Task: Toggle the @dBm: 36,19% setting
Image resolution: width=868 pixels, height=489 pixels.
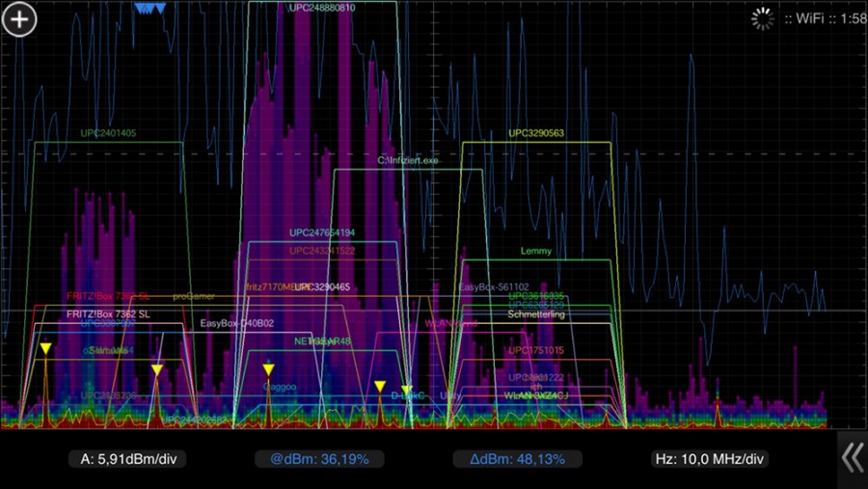Action: tap(322, 459)
